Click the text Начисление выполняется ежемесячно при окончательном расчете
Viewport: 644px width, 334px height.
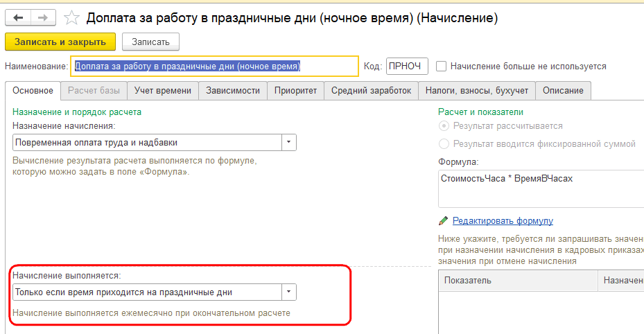pyautogui.click(x=151, y=313)
